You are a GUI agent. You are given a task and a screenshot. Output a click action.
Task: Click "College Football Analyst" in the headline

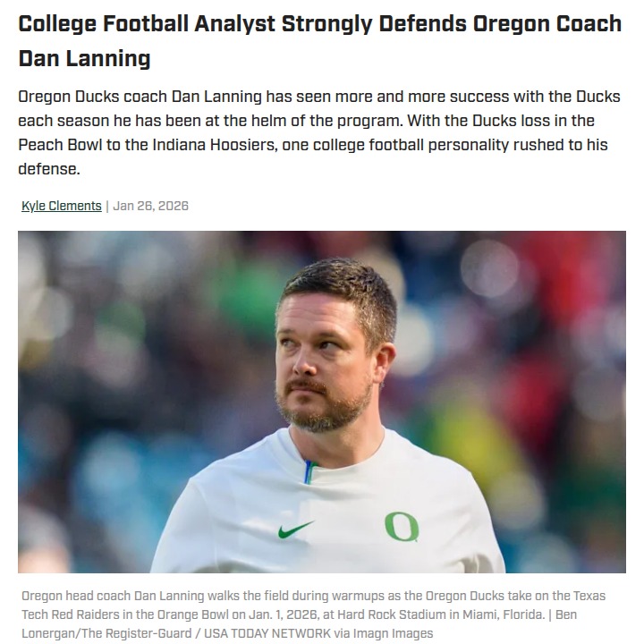pos(147,23)
